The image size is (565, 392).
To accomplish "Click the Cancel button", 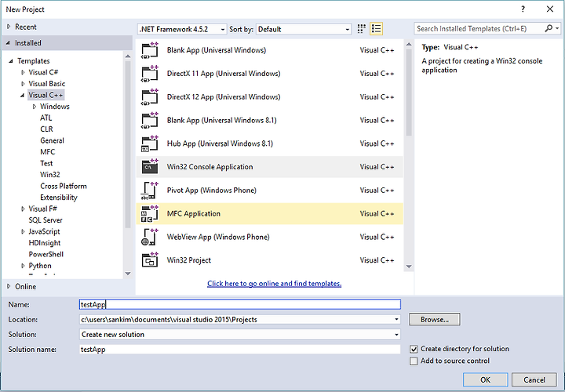I will pos(534,380).
